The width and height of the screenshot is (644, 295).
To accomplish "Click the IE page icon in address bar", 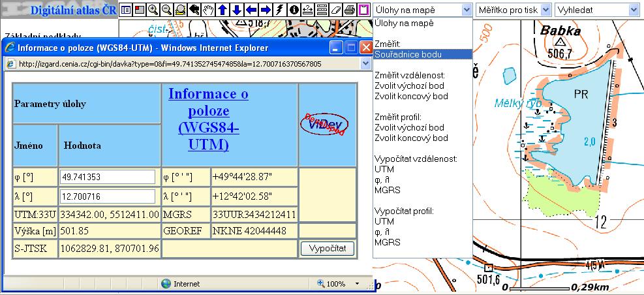I will click(x=12, y=64).
